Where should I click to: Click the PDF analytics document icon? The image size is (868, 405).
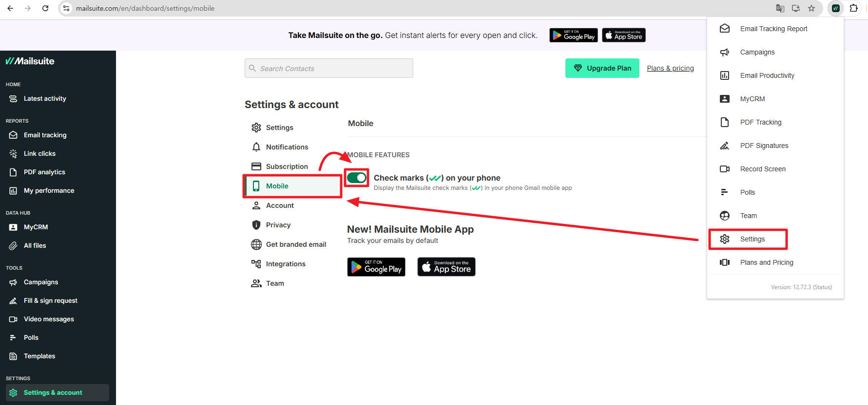point(13,172)
